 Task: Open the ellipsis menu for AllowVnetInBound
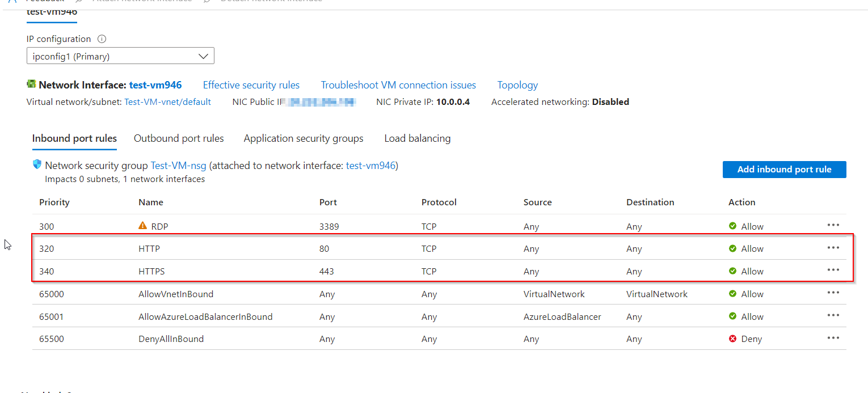click(833, 293)
